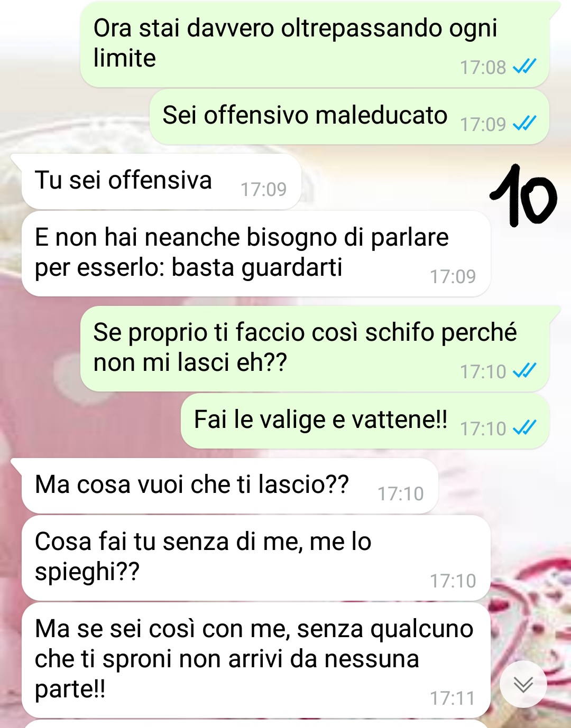Tap the handwritten '10' annotation
This screenshot has width=571, height=728.
coord(523,195)
